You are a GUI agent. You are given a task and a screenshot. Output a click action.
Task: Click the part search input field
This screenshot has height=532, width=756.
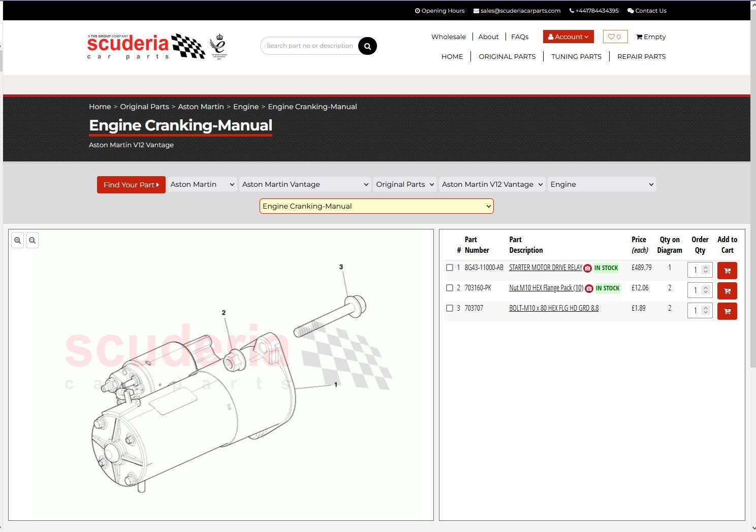click(309, 46)
